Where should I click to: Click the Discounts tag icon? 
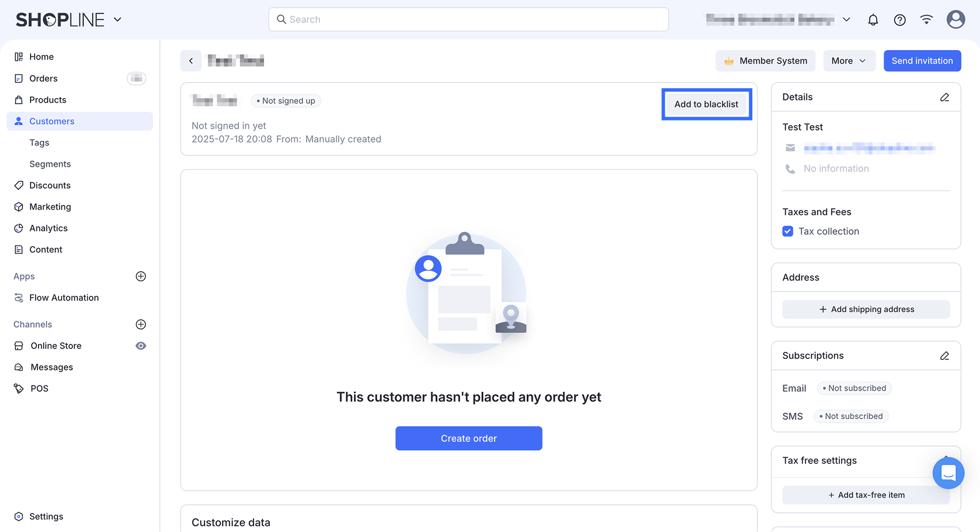tap(19, 185)
